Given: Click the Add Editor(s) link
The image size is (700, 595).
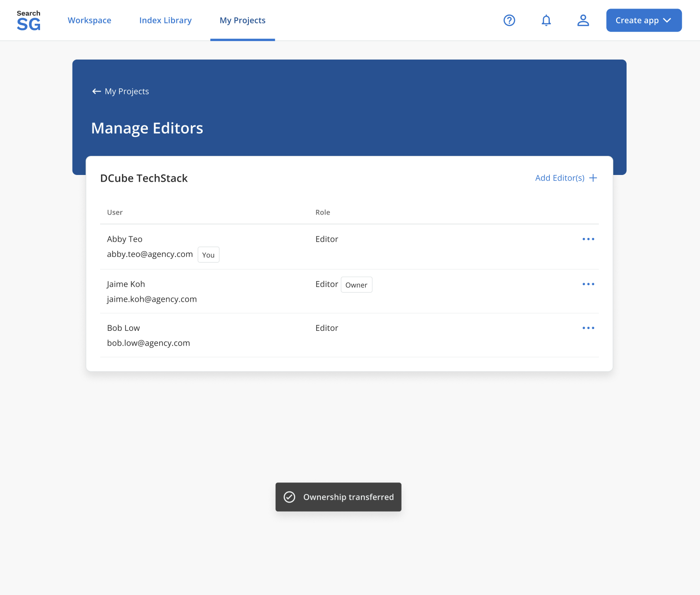Looking at the screenshot, I should (560, 177).
